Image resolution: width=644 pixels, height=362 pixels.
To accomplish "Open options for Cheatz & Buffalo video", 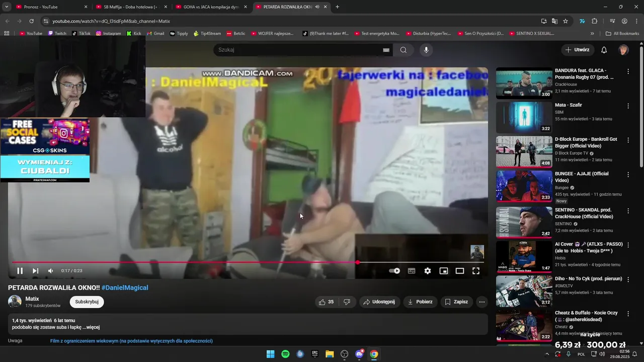I will pyautogui.click(x=628, y=314).
